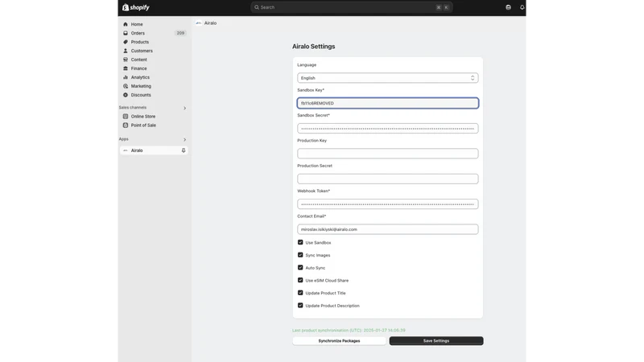
Task: Toggle the Auto Sync checkbox
Action: click(x=300, y=268)
